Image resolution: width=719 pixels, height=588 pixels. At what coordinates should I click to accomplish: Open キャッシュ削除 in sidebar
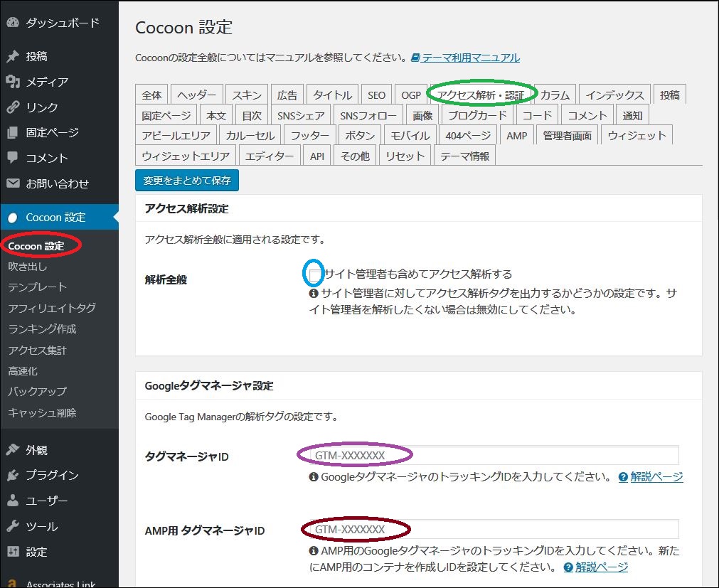pyautogui.click(x=42, y=412)
